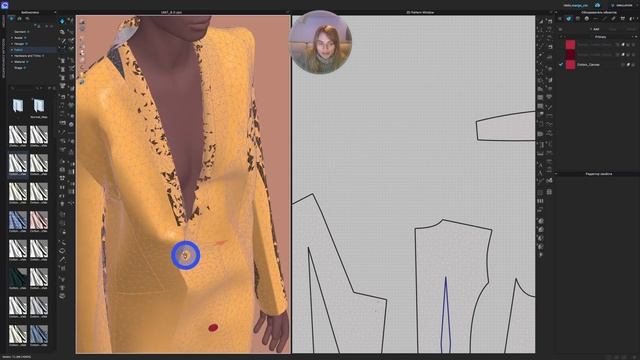The width and height of the screenshot is (640, 360).
Task: Click the dark maroon fabric swatch
Action: click(x=570, y=54)
